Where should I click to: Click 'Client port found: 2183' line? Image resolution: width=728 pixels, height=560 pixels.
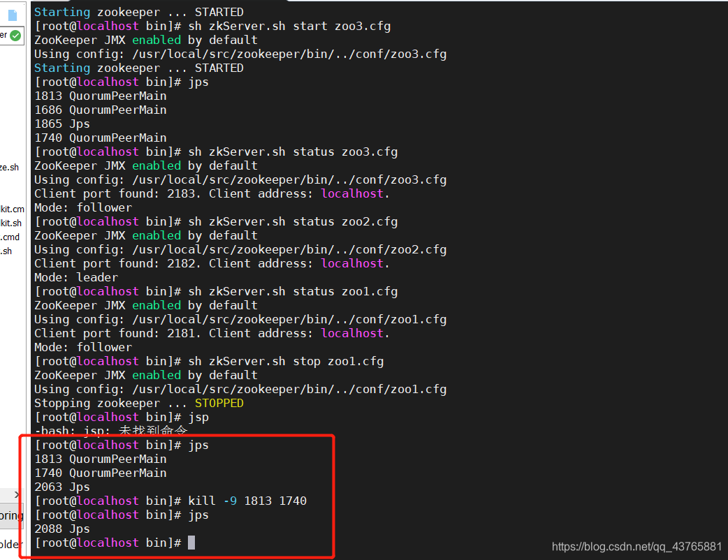(212, 193)
